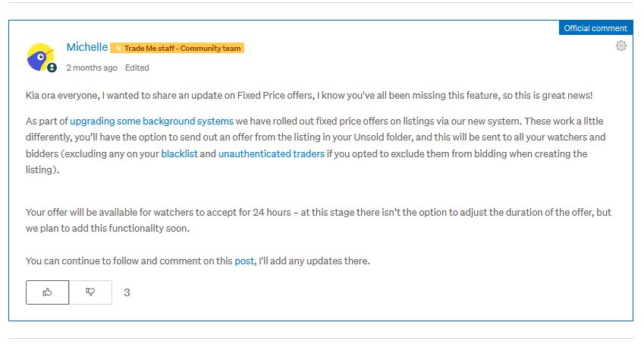Click the "Official comment" tag
This screenshot has width=644, height=357.
coord(595,28)
